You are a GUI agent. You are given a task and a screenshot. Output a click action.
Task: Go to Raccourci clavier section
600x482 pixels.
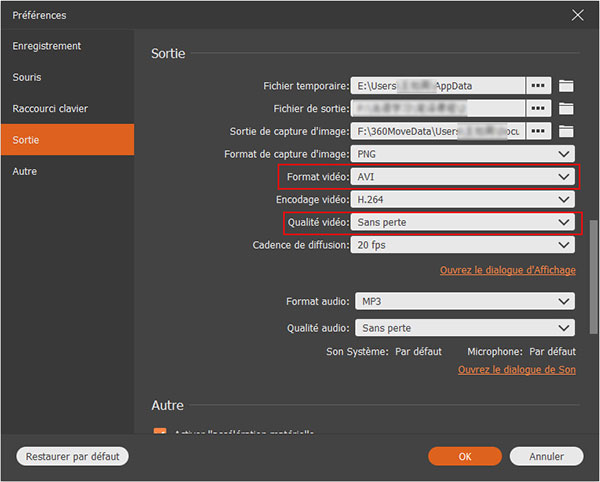pos(68,109)
